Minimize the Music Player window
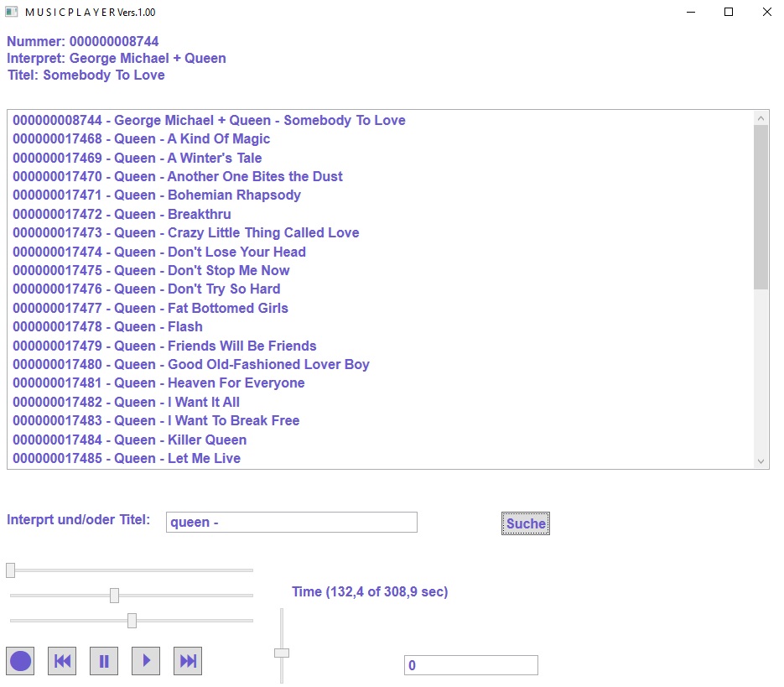Image resolution: width=784 pixels, height=687 pixels. [x=691, y=12]
